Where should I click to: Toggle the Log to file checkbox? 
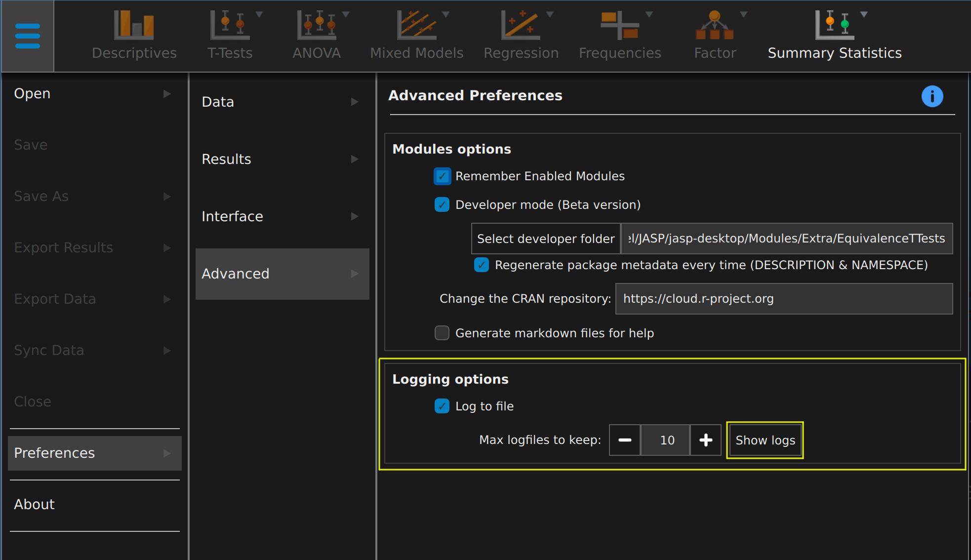click(442, 406)
